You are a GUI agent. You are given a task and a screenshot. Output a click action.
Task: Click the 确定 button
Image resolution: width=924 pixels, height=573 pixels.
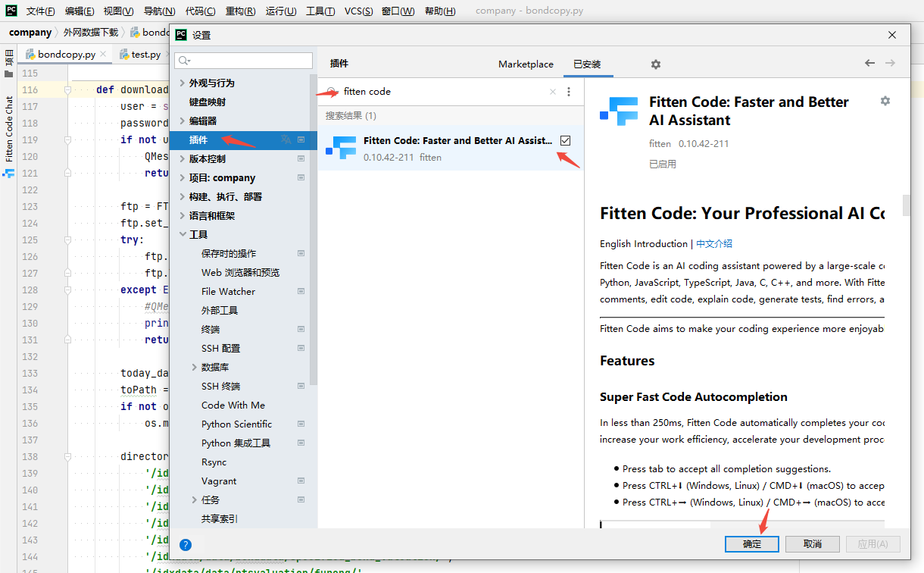[752, 544]
